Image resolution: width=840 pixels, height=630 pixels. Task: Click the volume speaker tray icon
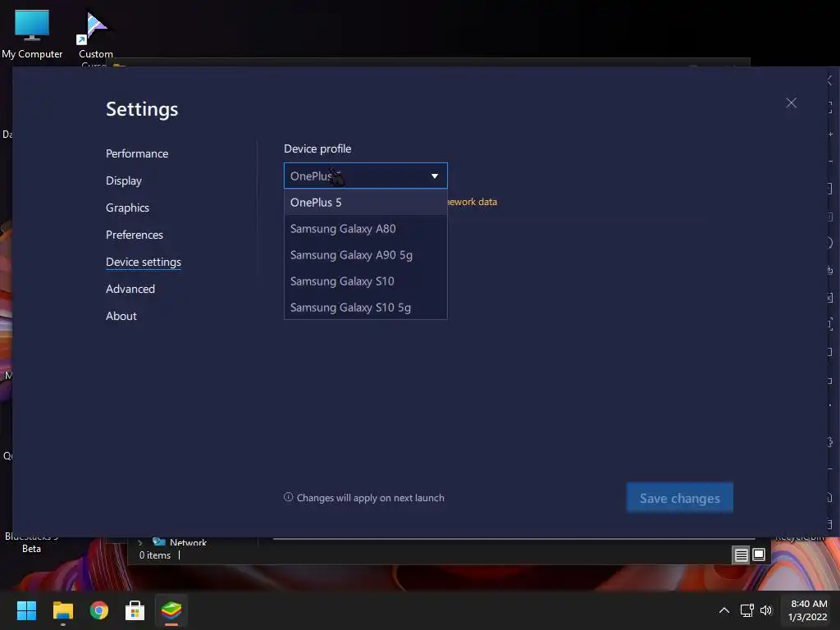pyautogui.click(x=766, y=610)
